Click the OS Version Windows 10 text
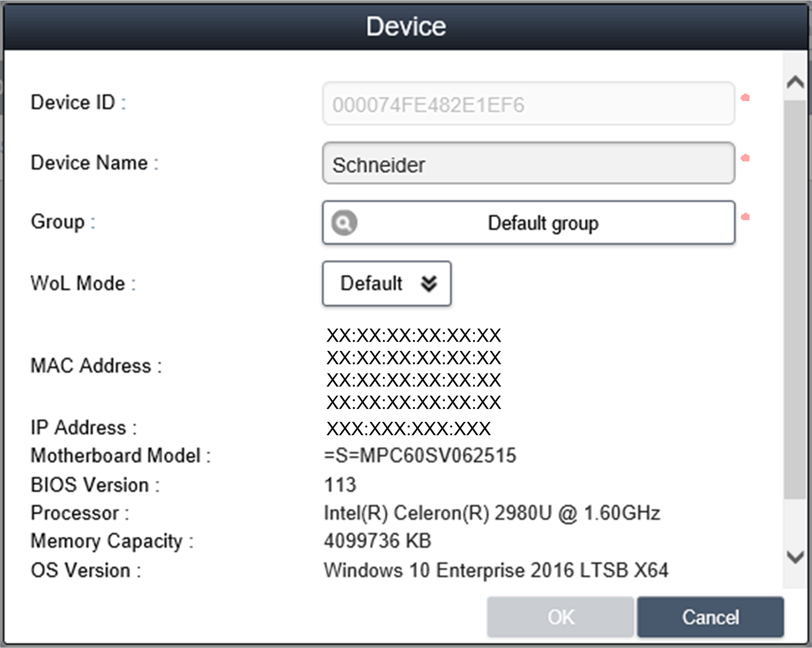812x648 pixels. tap(496, 570)
